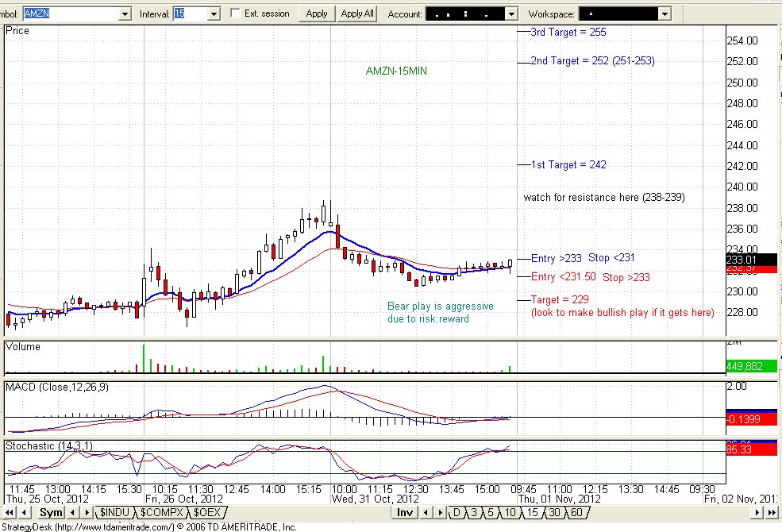Click the Inv button

[x=404, y=512]
